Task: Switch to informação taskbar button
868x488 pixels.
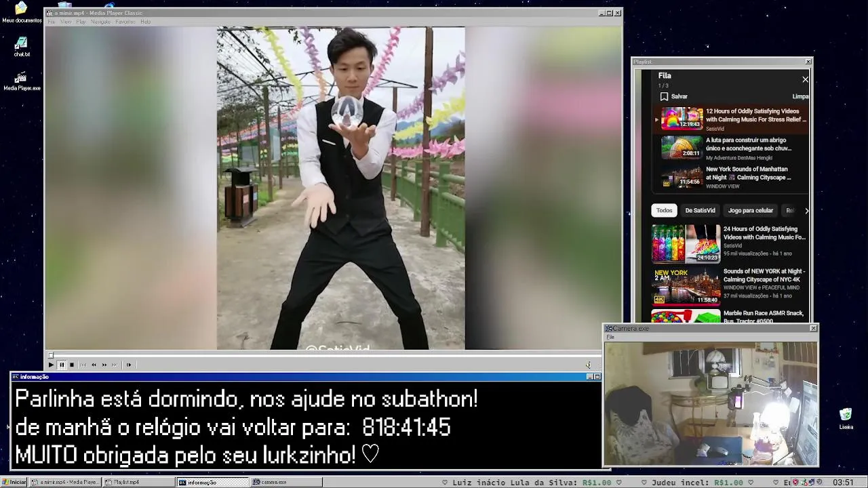Action: tap(213, 482)
